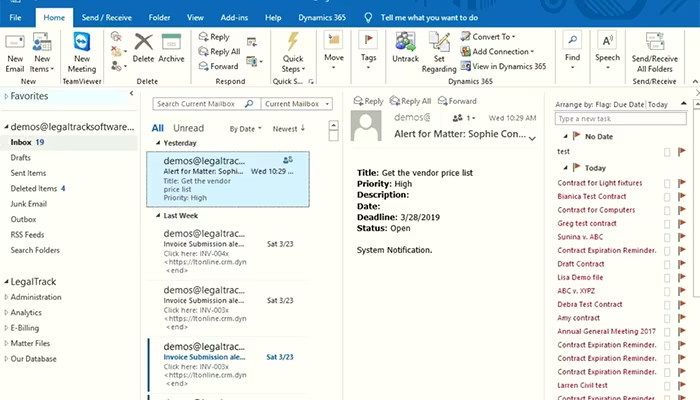700x400 pixels.
Task: Start a TeamViewer New Meeting
Action: 82,53
